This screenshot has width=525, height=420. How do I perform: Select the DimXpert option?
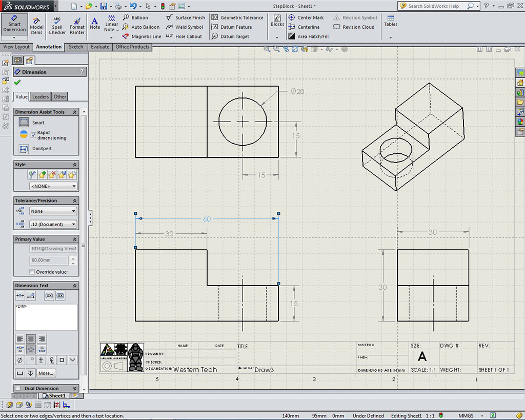24,149
